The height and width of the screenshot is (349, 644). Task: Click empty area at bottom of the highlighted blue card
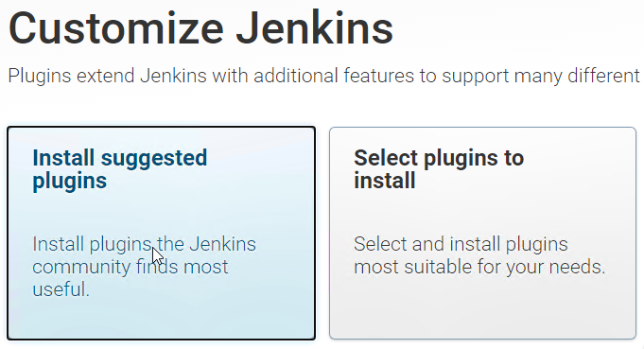coord(161,321)
